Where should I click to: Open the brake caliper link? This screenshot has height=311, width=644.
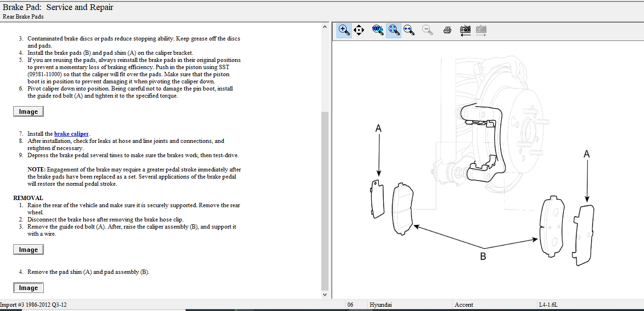pos(71,134)
